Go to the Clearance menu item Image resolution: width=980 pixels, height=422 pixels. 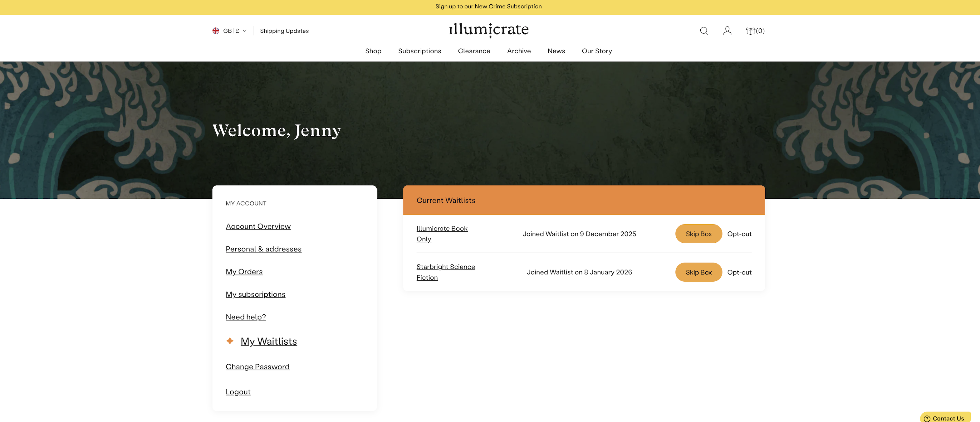tap(474, 51)
